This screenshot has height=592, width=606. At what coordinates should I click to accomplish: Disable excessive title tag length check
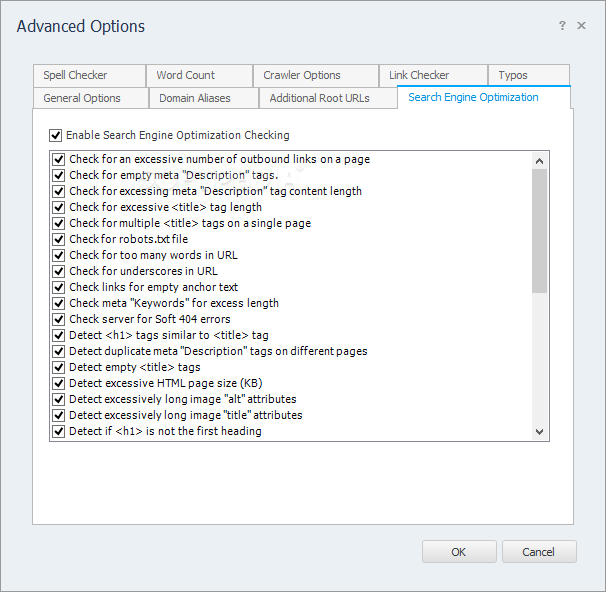tap(58, 208)
